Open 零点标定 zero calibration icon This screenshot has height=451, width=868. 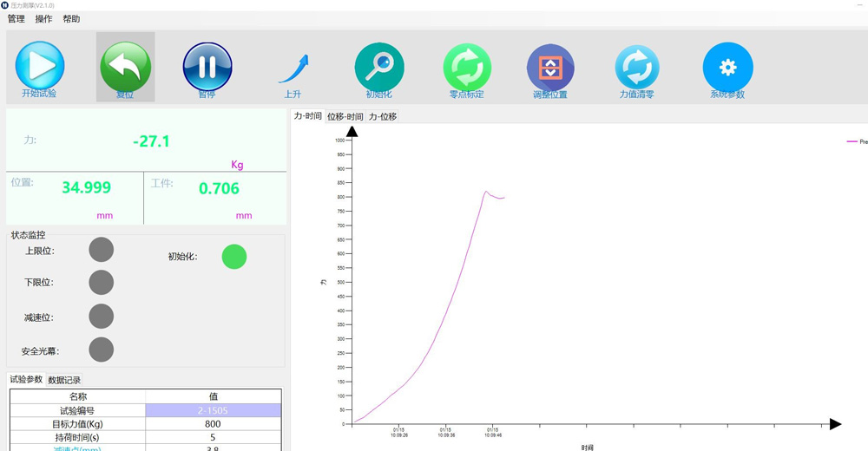point(467,67)
